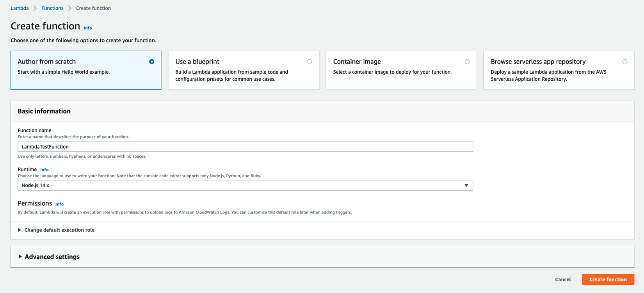The height and width of the screenshot is (293, 644).
Task: Choose the Container image radio option
Action: click(x=467, y=62)
